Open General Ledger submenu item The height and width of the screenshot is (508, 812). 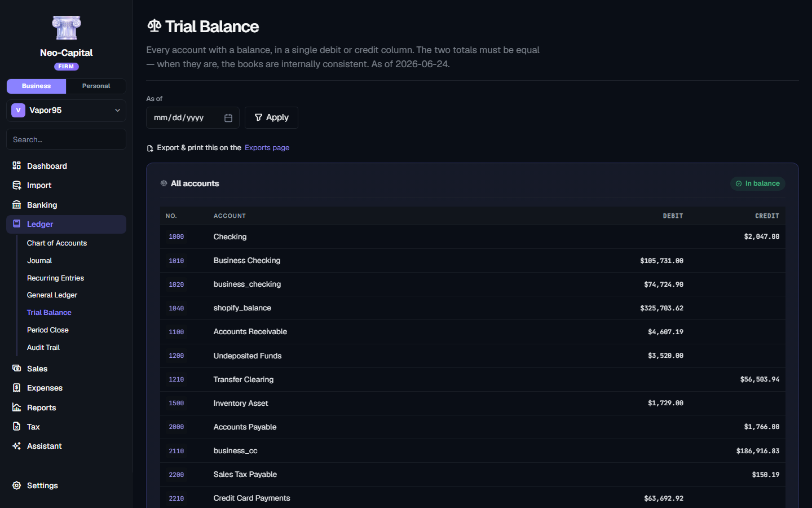point(52,295)
